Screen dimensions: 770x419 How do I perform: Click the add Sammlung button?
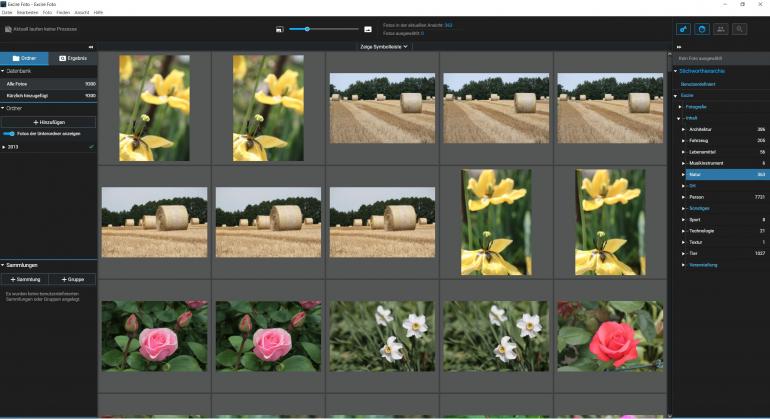click(x=25, y=279)
